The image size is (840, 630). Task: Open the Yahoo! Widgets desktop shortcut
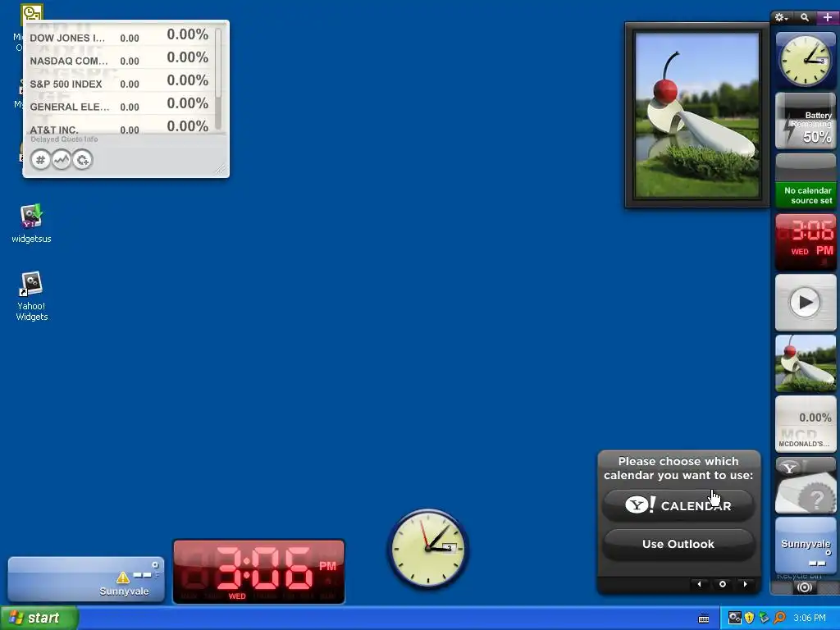(x=32, y=295)
